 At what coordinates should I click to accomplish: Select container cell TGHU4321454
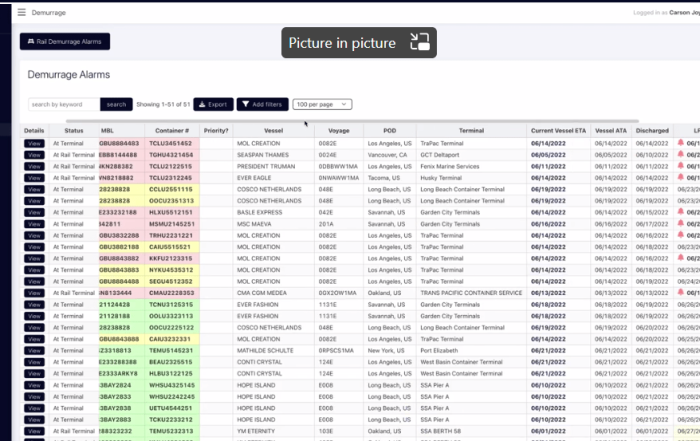[171, 155]
